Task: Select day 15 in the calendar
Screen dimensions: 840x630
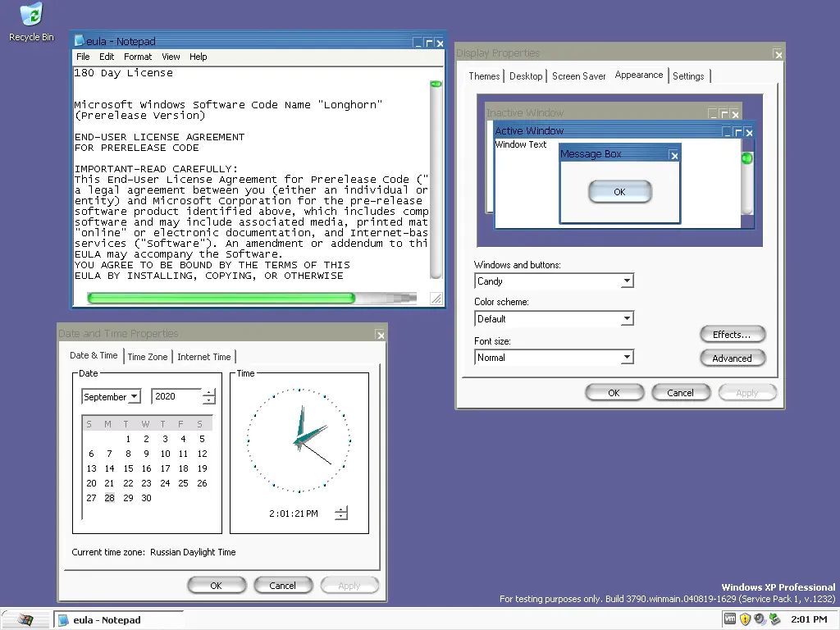Action: [128, 468]
